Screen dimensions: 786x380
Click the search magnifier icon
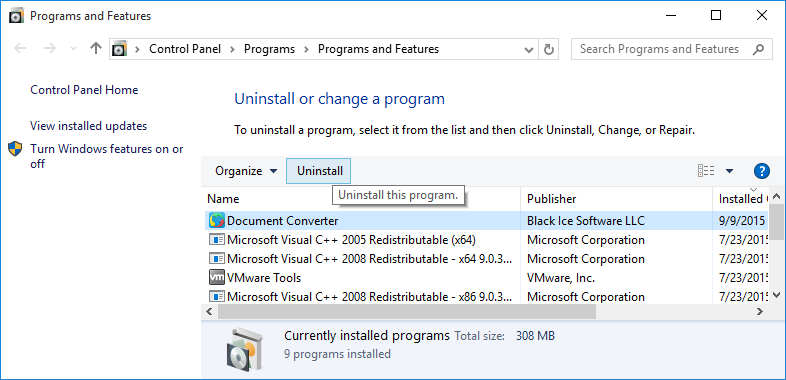(759, 49)
